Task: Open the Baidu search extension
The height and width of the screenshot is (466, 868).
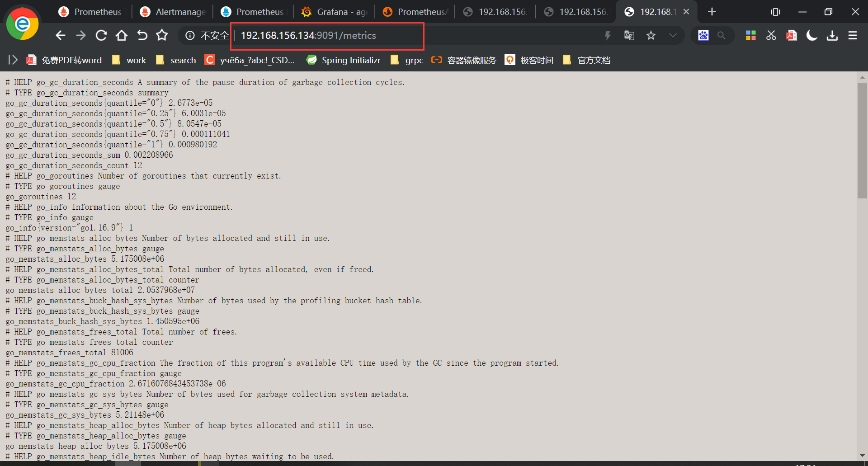Action: coord(703,35)
